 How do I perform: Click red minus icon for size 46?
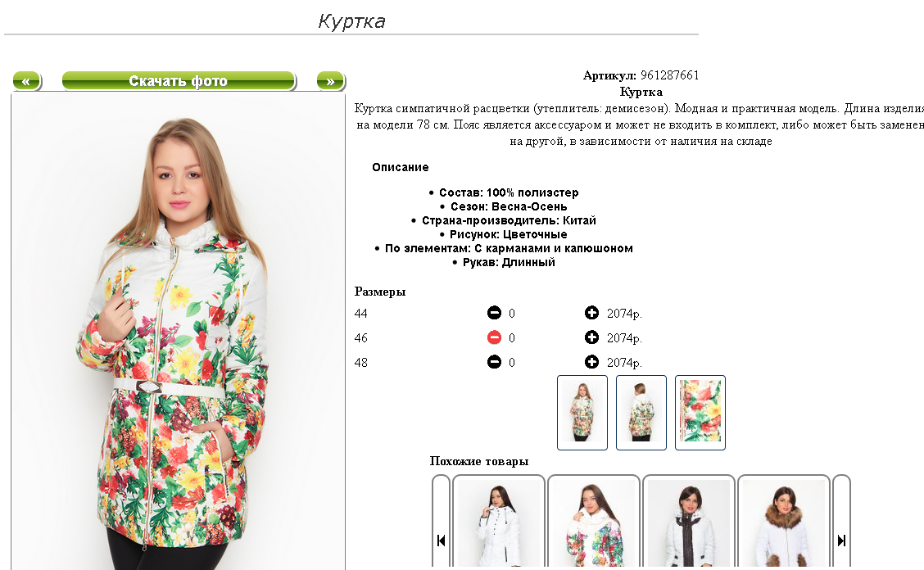tap(495, 337)
